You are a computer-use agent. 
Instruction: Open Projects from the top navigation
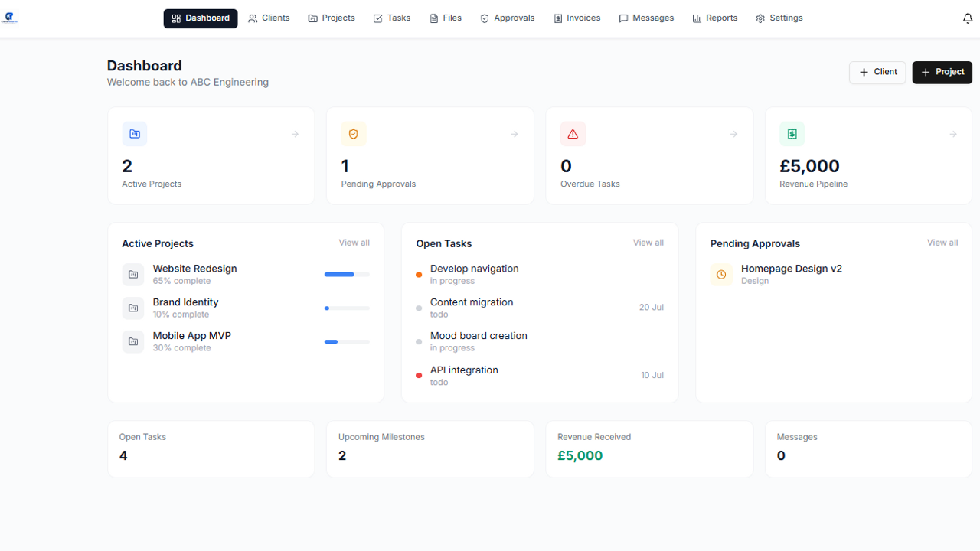pyautogui.click(x=332, y=18)
